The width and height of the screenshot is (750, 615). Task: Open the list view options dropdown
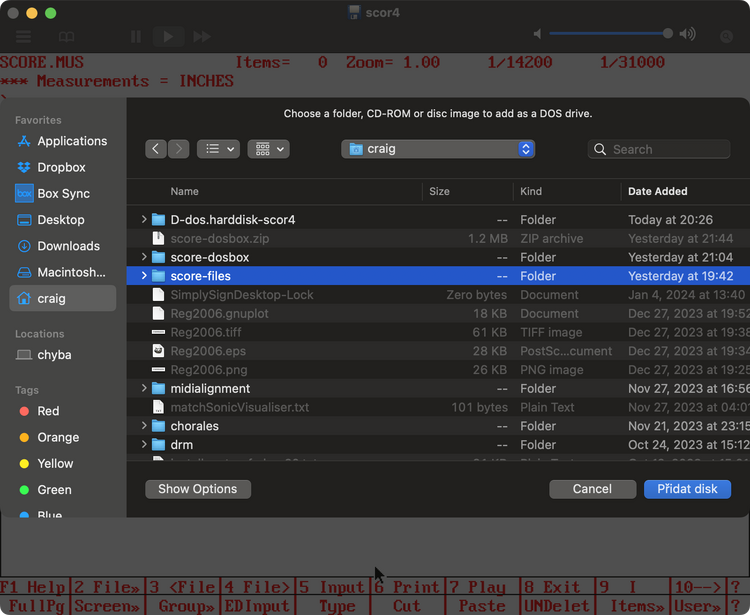pyautogui.click(x=218, y=149)
